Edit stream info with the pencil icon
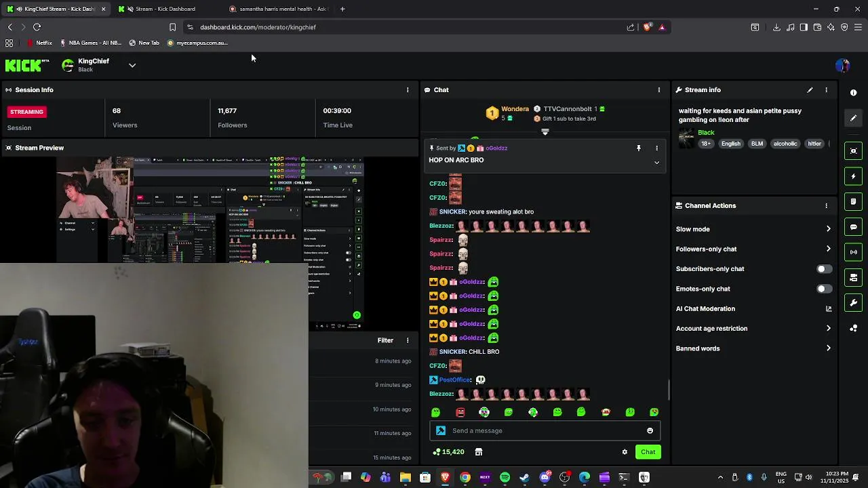Viewport: 868px width, 488px height. [x=810, y=89]
